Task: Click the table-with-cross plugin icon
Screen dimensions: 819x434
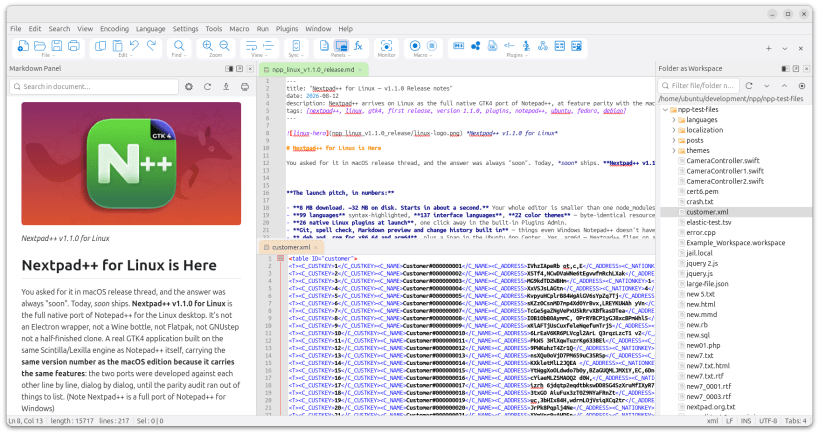Action: tap(576, 46)
